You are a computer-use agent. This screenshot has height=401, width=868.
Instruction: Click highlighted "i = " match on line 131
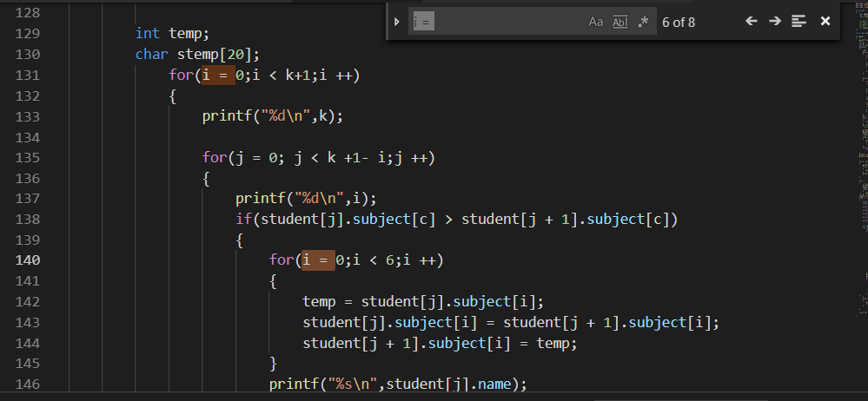tap(217, 75)
